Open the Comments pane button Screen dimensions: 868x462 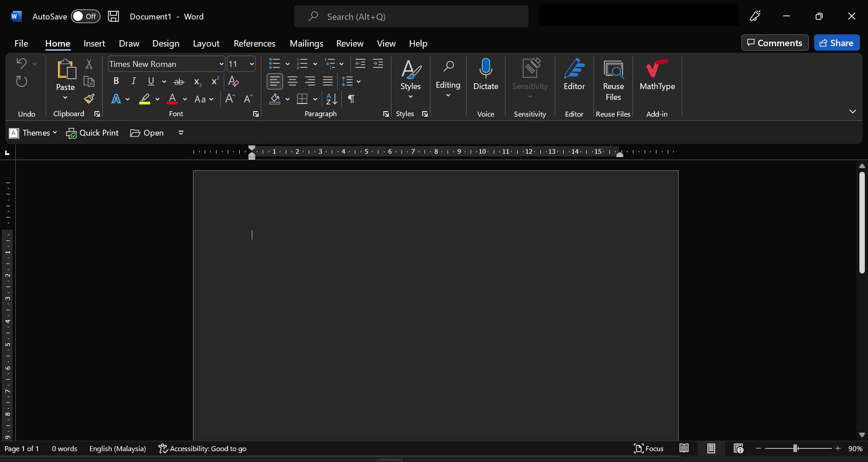pyautogui.click(x=774, y=43)
